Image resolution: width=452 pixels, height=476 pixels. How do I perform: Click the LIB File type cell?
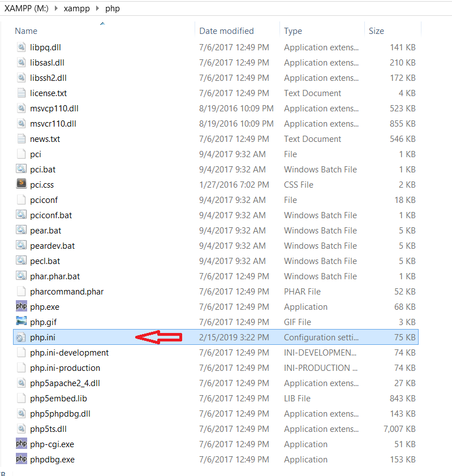[x=297, y=399]
